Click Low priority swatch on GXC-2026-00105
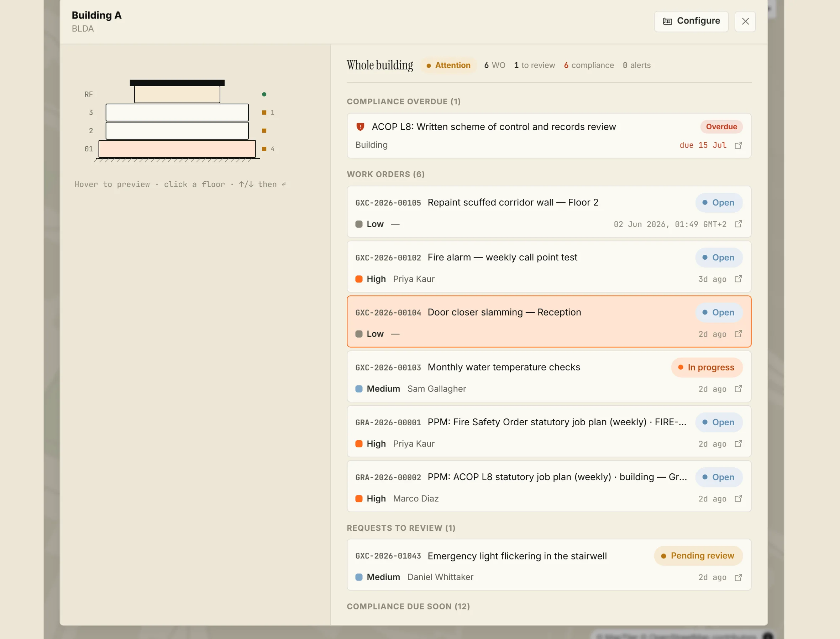 (x=359, y=224)
